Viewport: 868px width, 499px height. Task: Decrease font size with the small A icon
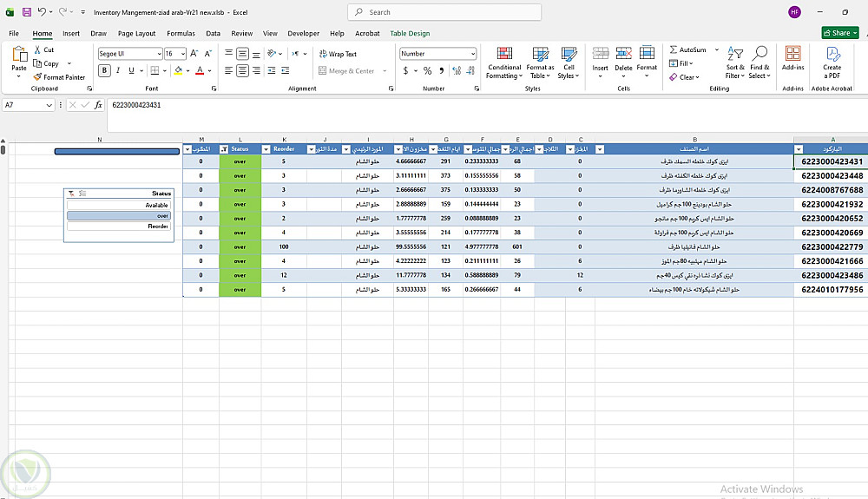pos(208,54)
